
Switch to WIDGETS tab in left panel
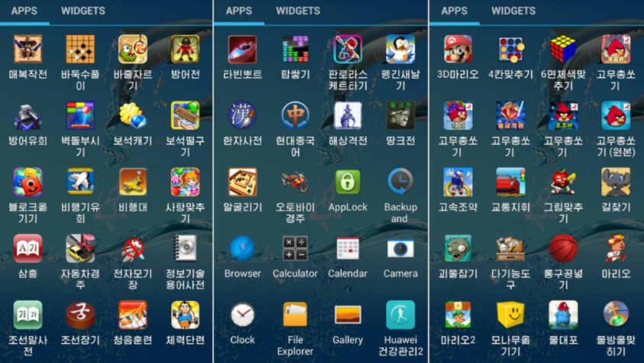point(83,11)
